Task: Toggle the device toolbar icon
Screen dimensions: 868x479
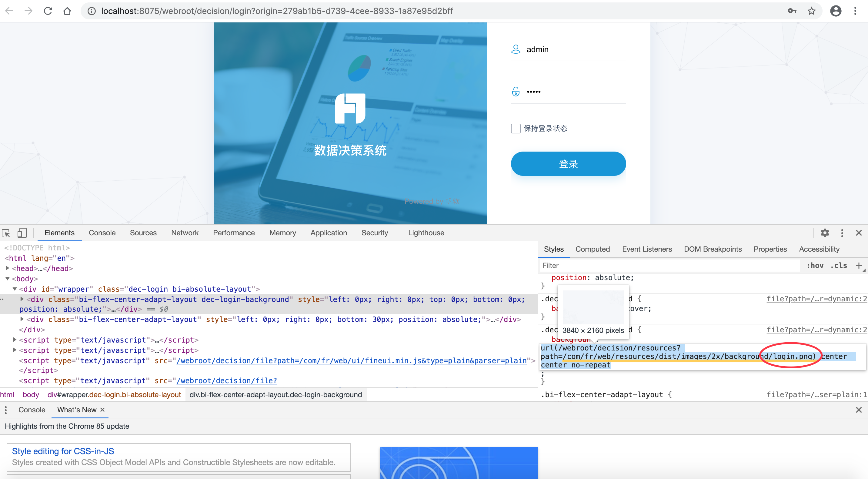Action: click(22, 233)
